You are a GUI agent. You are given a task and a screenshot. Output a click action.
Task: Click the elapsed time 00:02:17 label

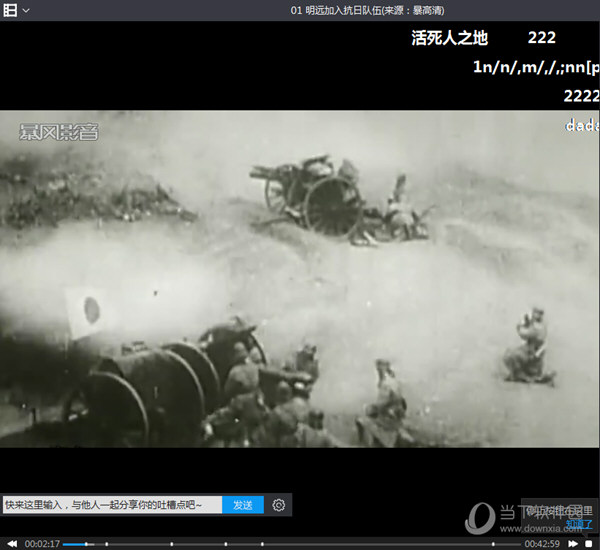coord(43,543)
